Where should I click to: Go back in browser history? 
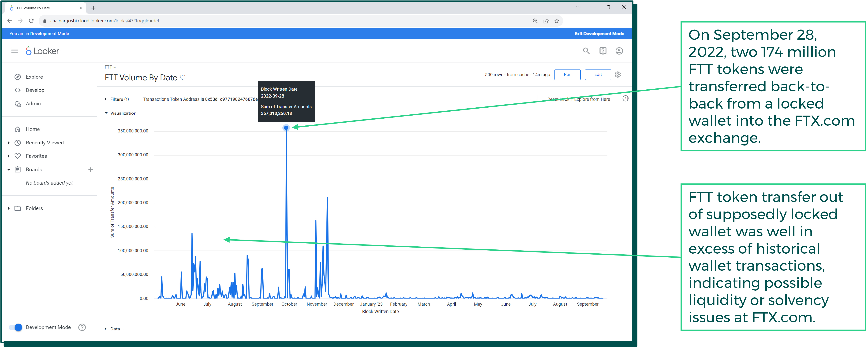pos(9,21)
